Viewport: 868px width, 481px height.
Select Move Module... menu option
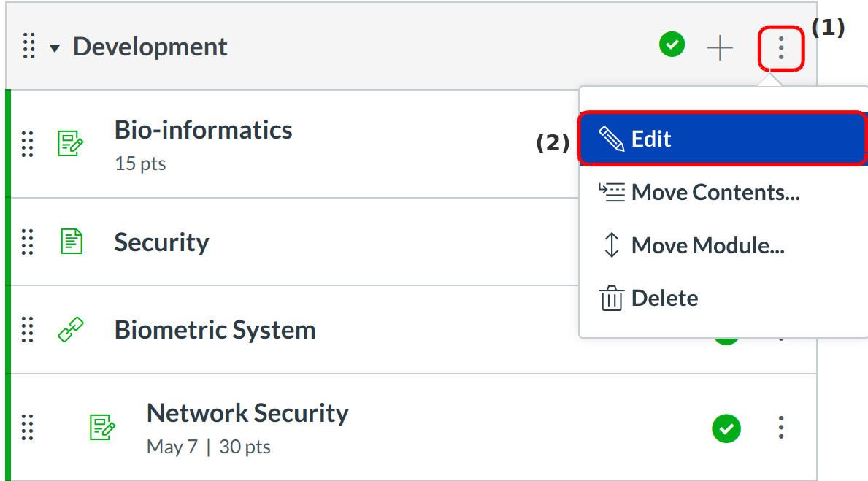pos(707,245)
